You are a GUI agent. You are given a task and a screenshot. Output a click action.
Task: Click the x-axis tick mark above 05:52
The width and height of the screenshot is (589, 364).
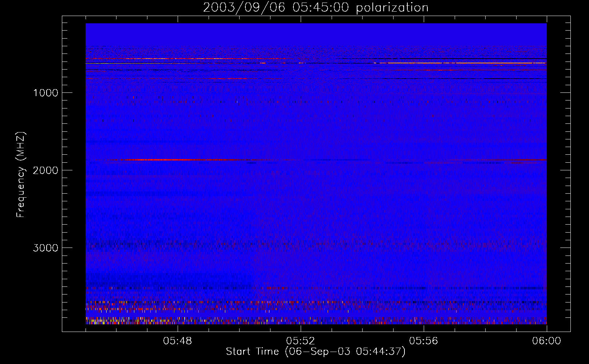(301, 329)
